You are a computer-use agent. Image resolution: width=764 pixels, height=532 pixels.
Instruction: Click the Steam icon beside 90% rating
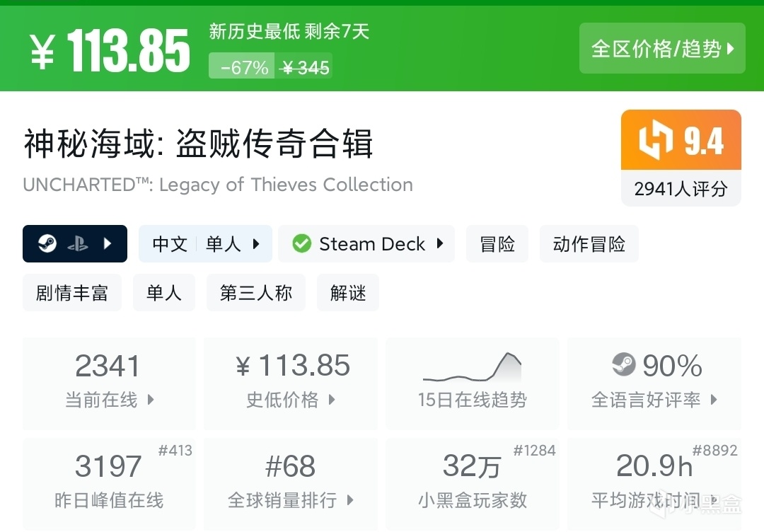click(624, 365)
